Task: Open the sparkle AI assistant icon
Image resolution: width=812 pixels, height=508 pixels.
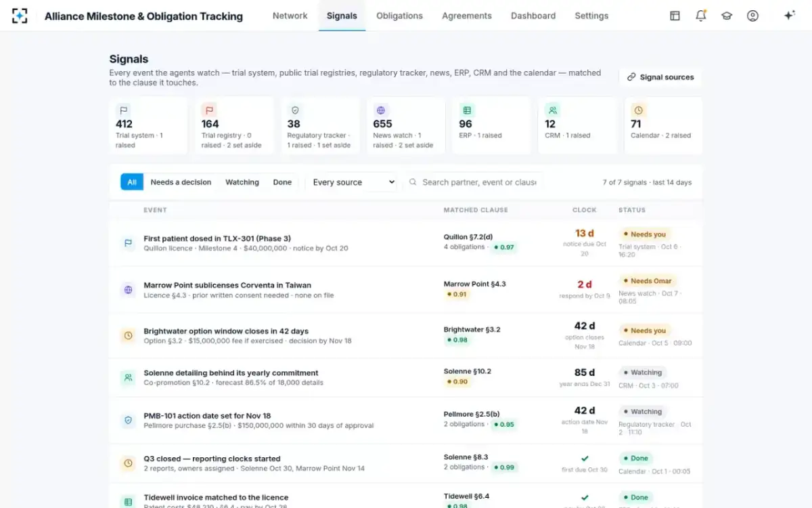Action: click(x=789, y=16)
